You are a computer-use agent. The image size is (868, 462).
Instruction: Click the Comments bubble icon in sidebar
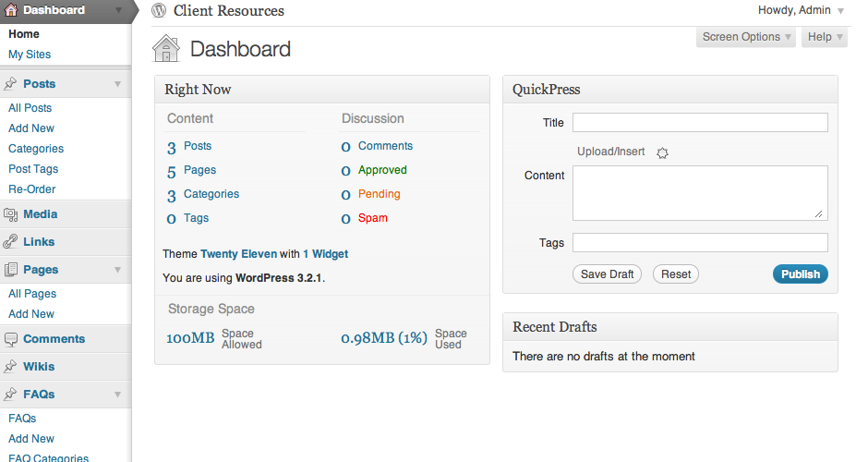coord(11,339)
